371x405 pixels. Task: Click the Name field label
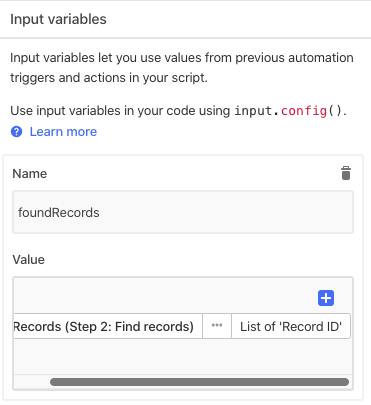coord(30,174)
